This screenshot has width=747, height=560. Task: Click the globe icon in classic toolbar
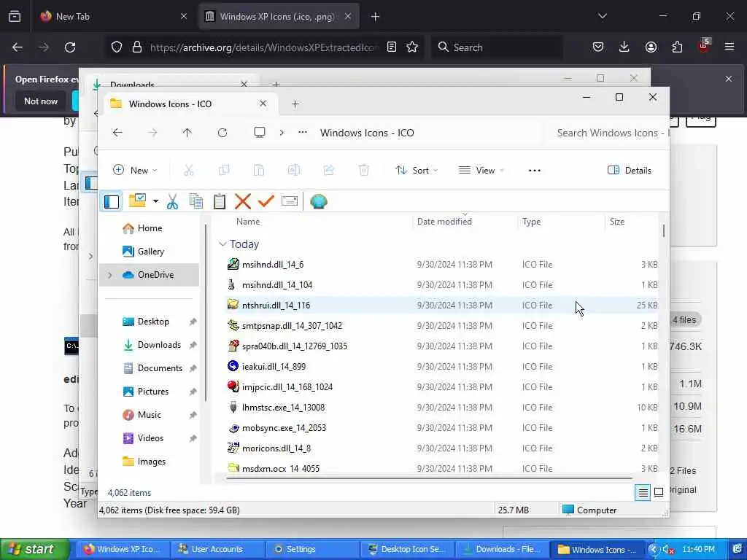(318, 201)
